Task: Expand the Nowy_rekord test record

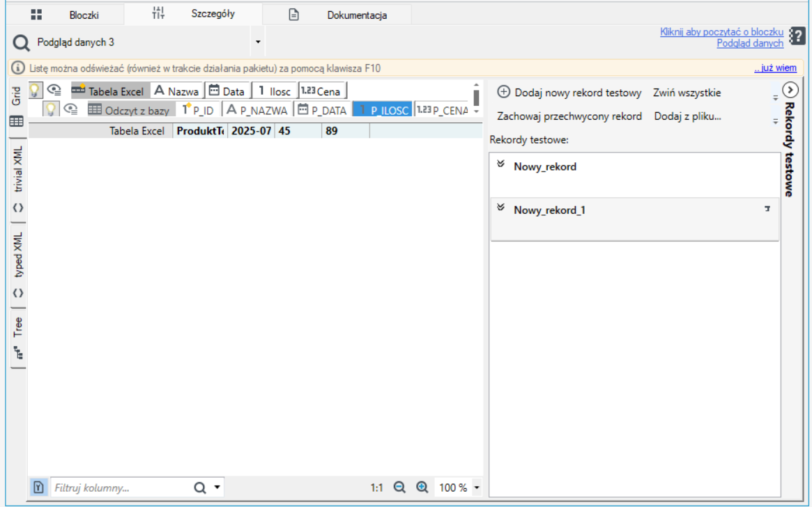Action: pyautogui.click(x=500, y=164)
